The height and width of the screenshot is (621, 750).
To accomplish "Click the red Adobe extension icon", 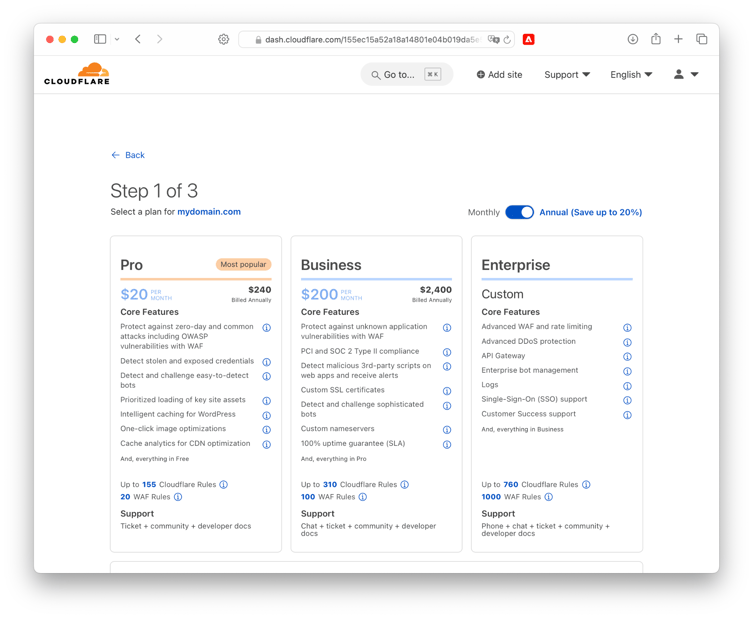I will coord(529,39).
